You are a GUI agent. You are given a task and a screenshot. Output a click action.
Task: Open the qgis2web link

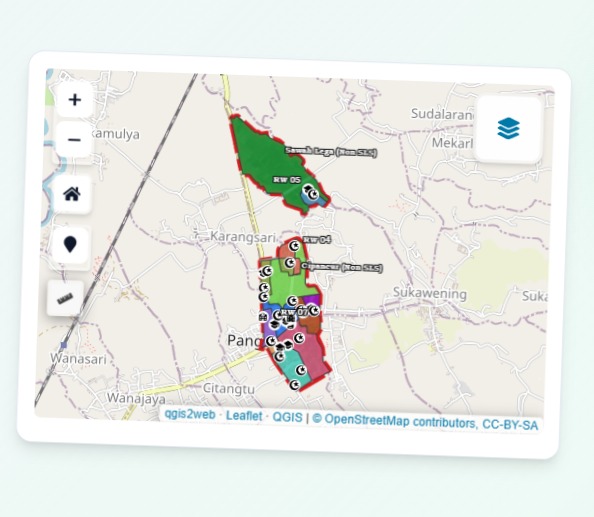(x=190, y=414)
